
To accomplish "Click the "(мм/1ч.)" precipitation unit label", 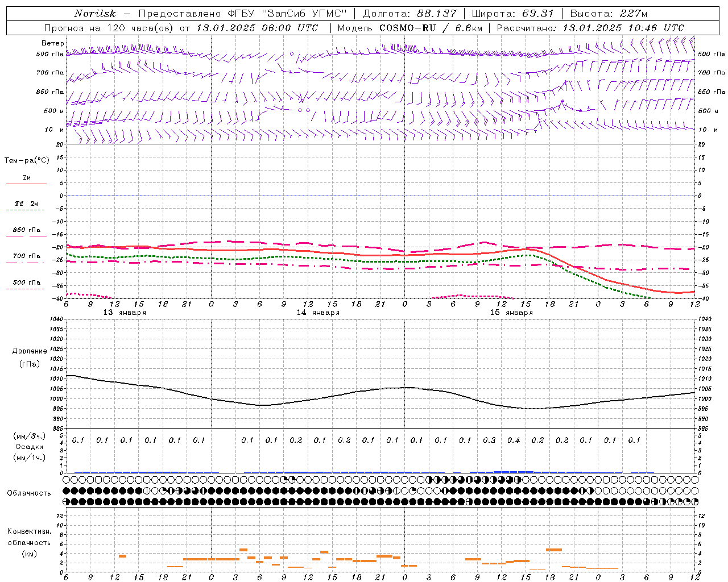I will 30,458.
